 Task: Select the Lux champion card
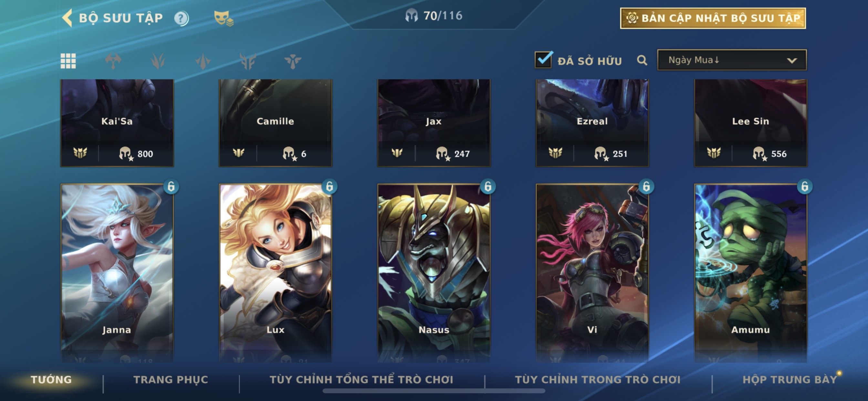tap(275, 272)
